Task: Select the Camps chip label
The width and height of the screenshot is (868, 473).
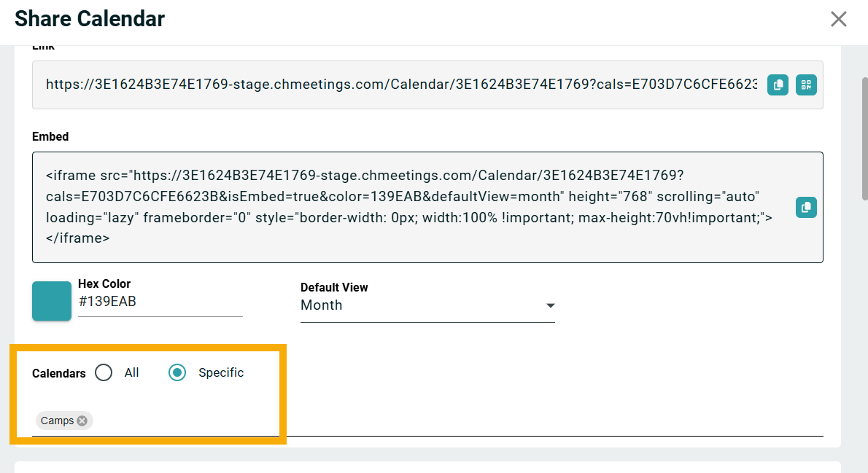Action: pyautogui.click(x=57, y=421)
